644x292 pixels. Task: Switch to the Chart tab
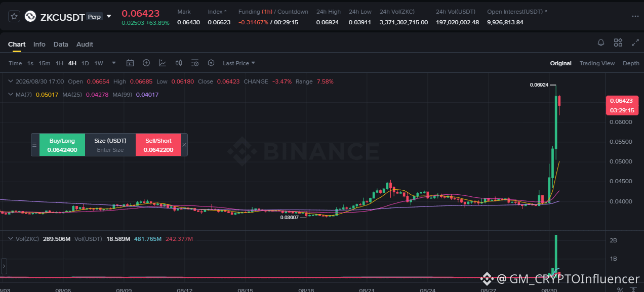pyautogui.click(x=17, y=45)
